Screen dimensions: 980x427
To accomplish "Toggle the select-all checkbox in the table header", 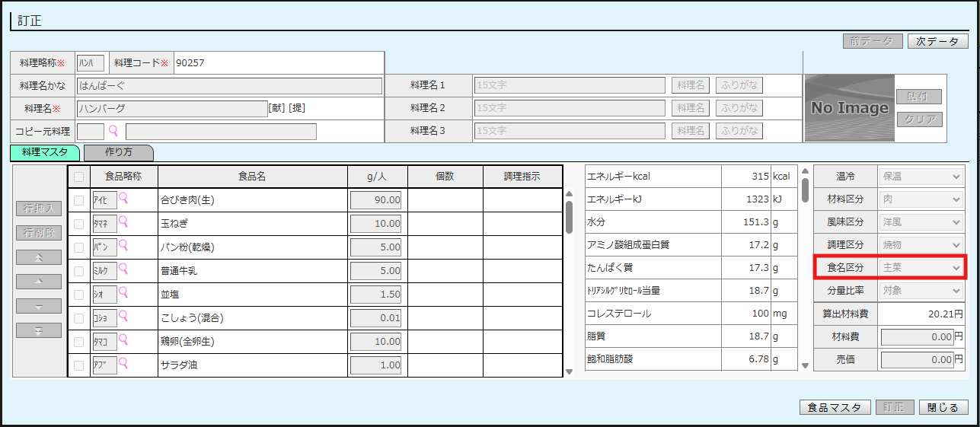I will click(79, 177).
